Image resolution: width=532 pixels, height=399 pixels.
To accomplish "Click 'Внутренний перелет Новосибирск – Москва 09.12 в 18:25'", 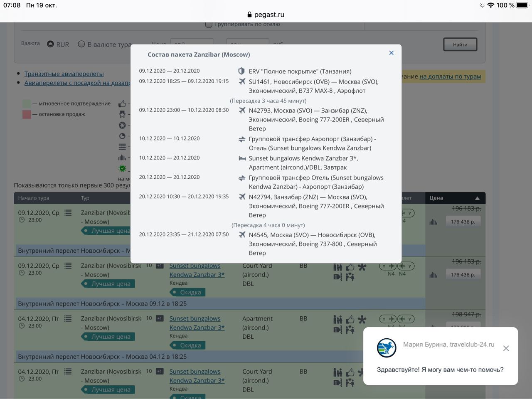I will point(102,303).
